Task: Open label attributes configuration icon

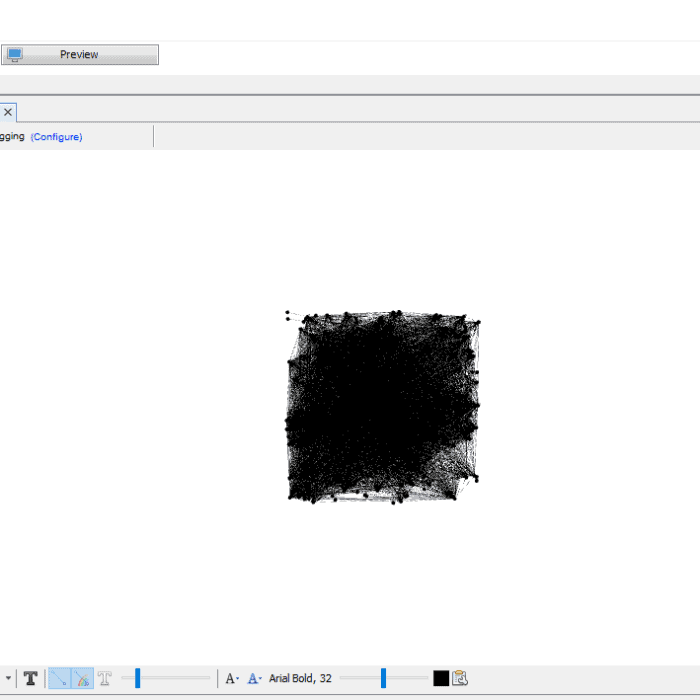Action: (x=459, y=678)
